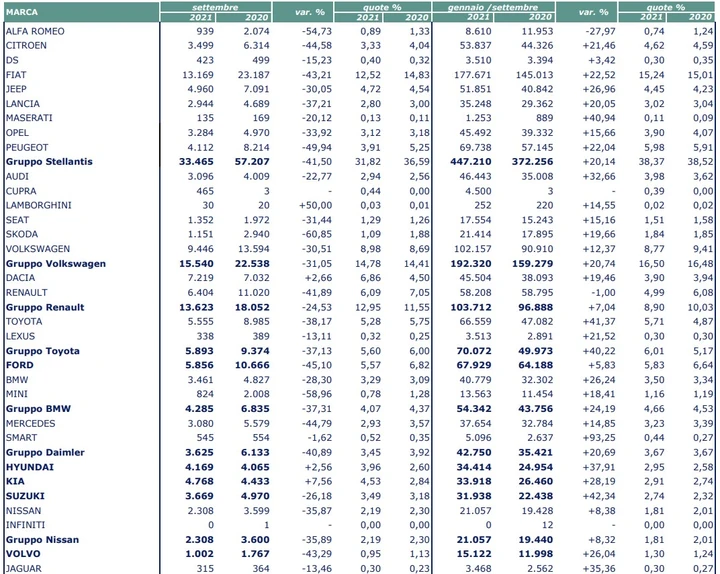Select the MINI brand label

(x=17, y=394)
